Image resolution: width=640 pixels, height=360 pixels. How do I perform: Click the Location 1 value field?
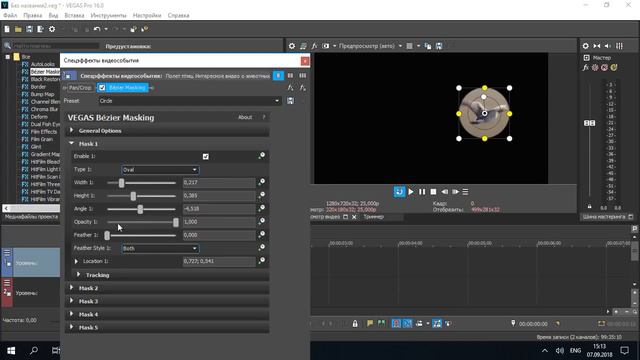click(219, 261)
